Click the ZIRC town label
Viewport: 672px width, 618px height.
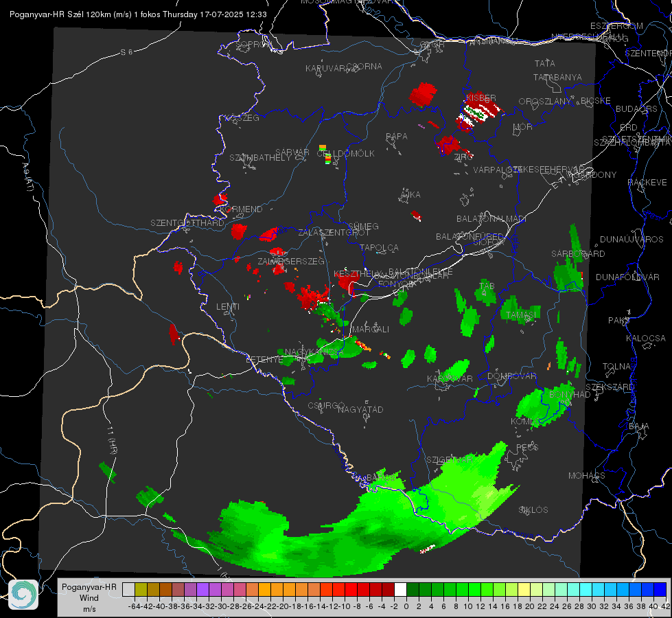463,157
